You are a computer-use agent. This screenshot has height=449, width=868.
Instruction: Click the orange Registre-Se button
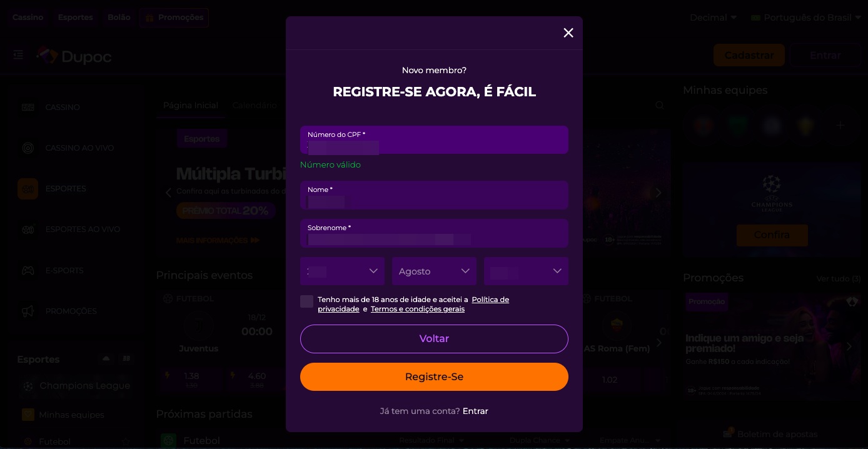434,377
